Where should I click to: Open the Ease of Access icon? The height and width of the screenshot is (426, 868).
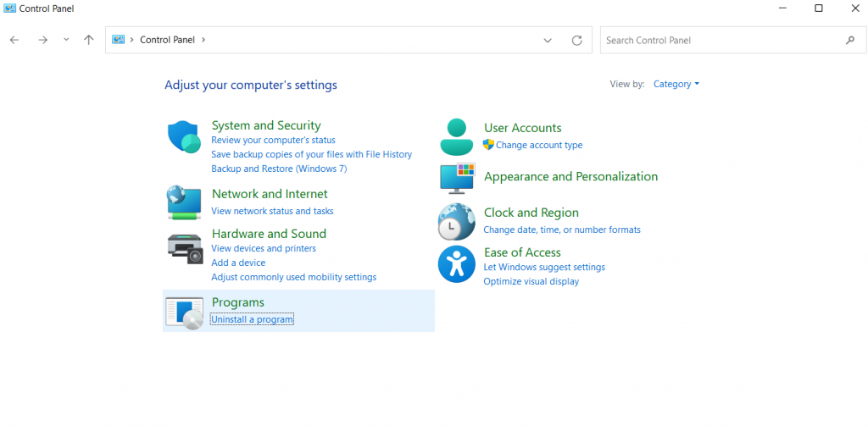457,264
